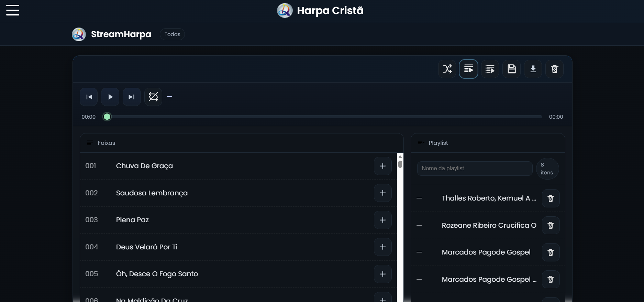Click the Faixas panel header
The image size is (644, 302).
pyautogui.click(x=242, y=143)
